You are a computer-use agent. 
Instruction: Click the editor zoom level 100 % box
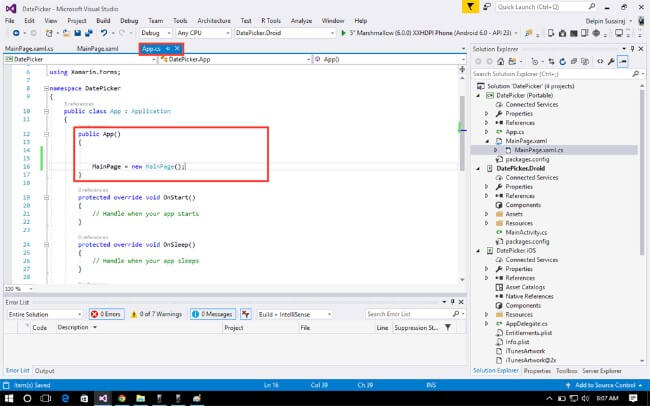click(x=14, y=289)
